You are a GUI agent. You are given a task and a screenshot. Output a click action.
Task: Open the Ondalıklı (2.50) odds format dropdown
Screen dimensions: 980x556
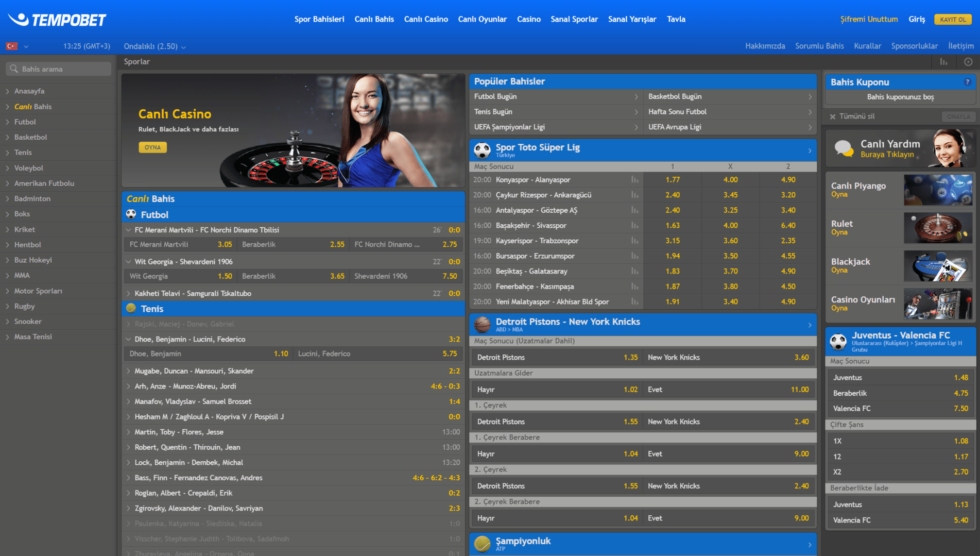tap(154, 46)
